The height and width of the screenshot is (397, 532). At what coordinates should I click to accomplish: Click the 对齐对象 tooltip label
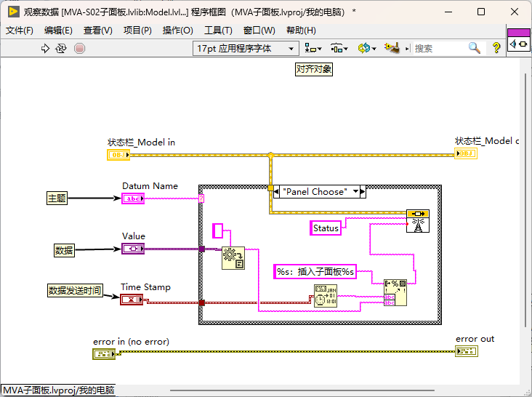click(314, 69)
